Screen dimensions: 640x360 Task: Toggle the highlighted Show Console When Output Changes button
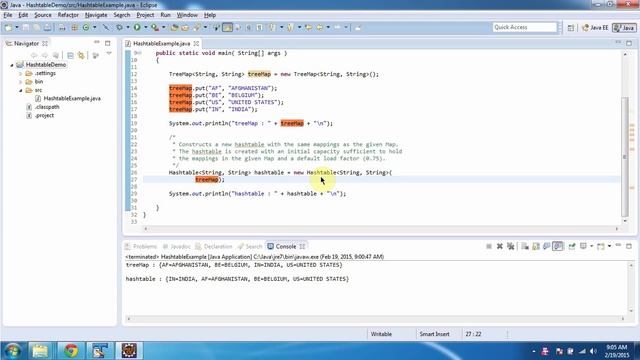pos(558,246)
